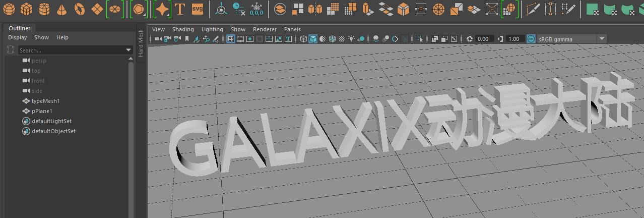Viewport: 644px width, 218px height.
Task: Open the Shading menu in viewport
Action: pyautogui.click(x=183, y=29)
